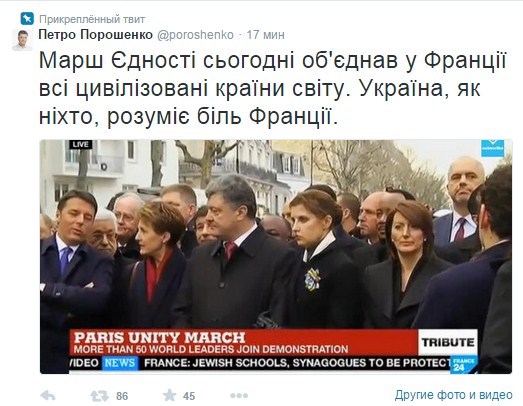View the retweet count 86
Image resolution: width=523 pixels, height=406 pixels.
[122, 396]
